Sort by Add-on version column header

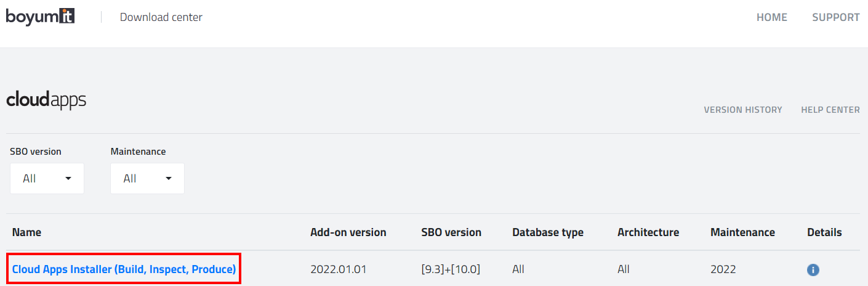(x=348, y=232)
